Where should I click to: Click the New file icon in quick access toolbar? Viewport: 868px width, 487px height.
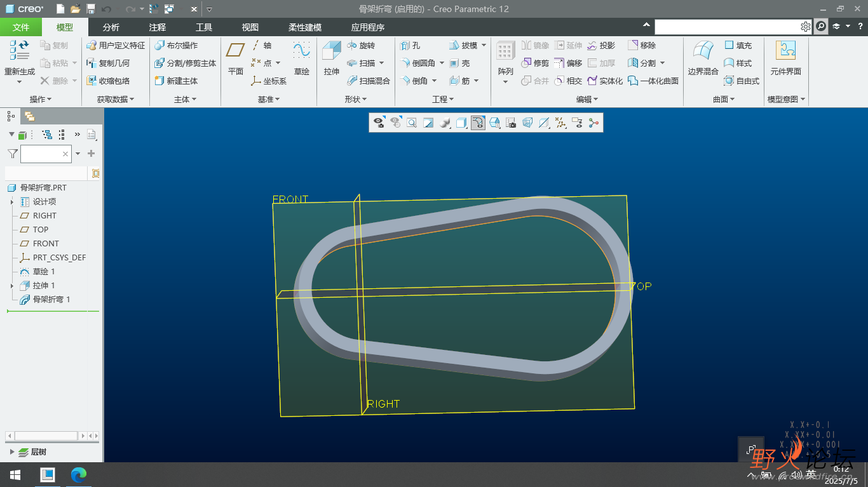coord(60,9)
